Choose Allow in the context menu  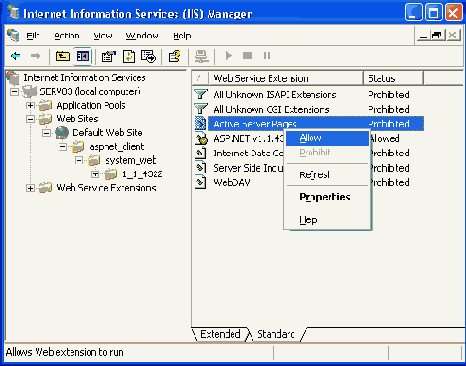click(x=327, y=138)
